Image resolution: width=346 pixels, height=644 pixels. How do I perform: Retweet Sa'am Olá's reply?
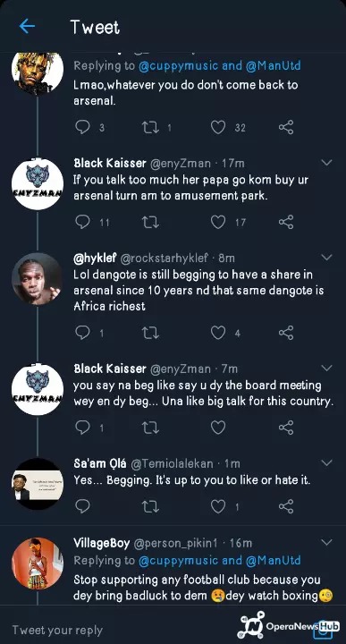coord(150,506)
